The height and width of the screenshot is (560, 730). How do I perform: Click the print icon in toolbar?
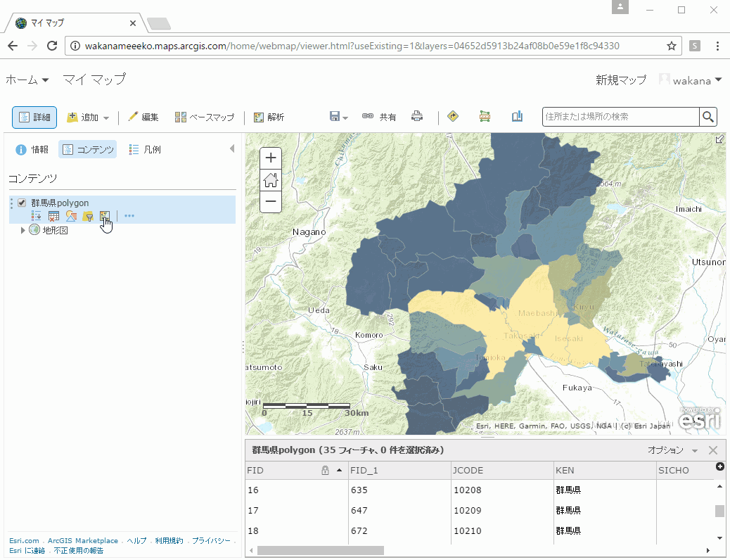click(417, 117)
